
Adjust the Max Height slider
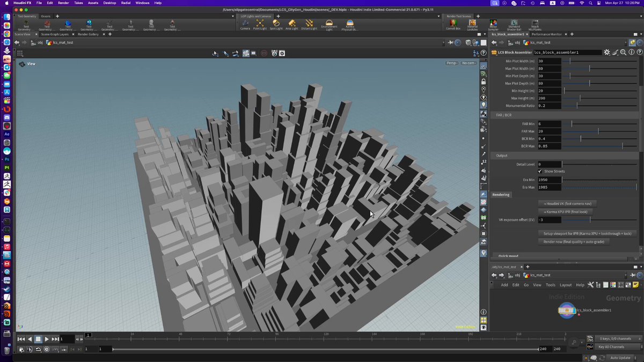click(x=600, y=98)
